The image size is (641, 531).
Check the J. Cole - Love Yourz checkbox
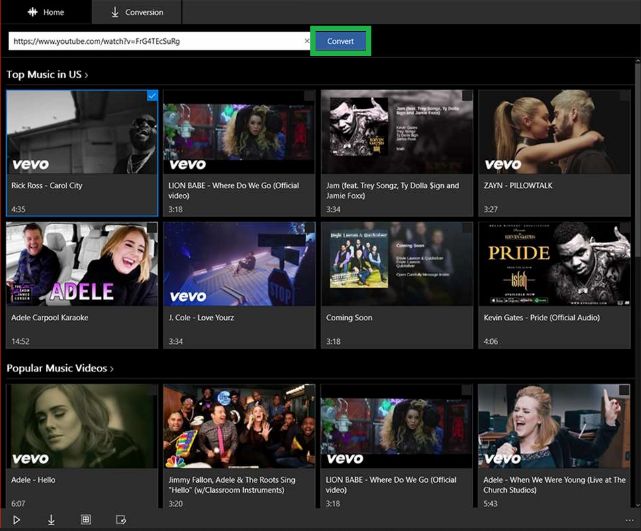[x=309, y=228]
